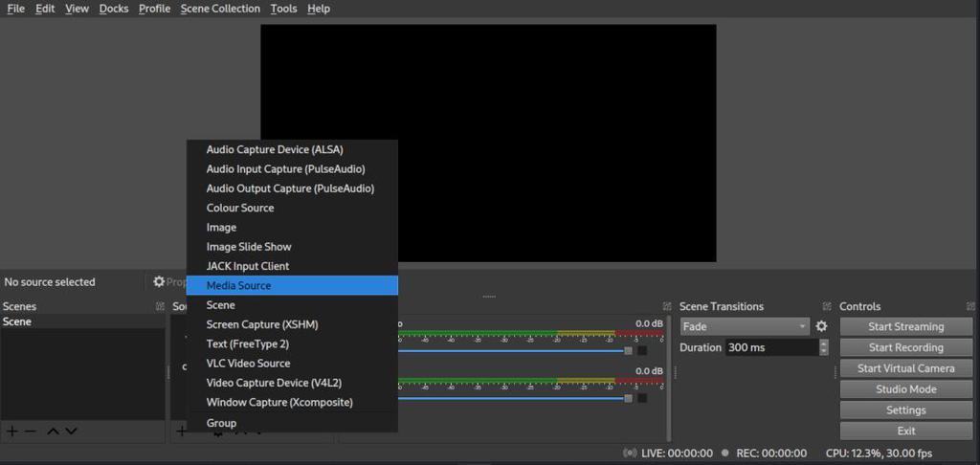Image resolution: width=980 pixels, height=465 pixels.
Task: Click the lower mixer volume slider handle
Action: pos(628,398)
